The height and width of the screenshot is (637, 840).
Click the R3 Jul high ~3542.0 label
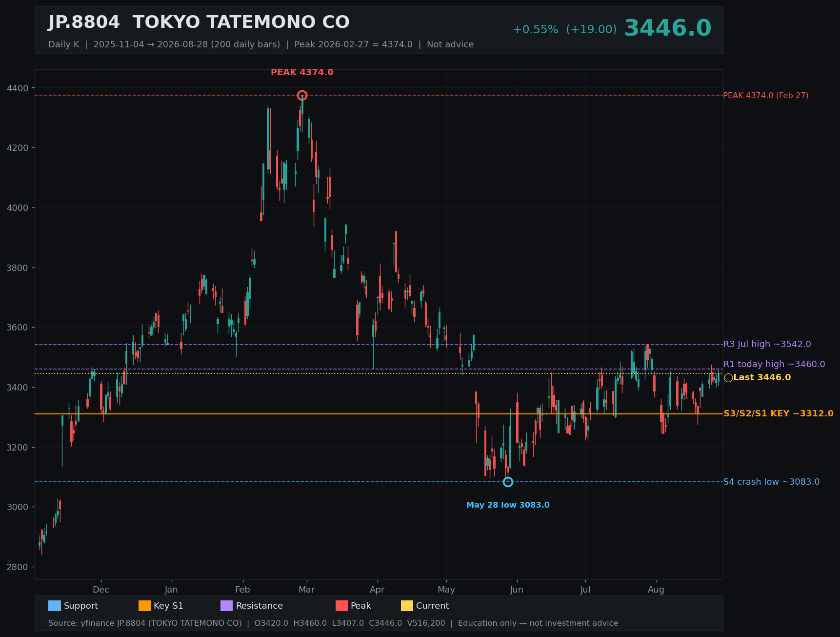pos(767,344)
